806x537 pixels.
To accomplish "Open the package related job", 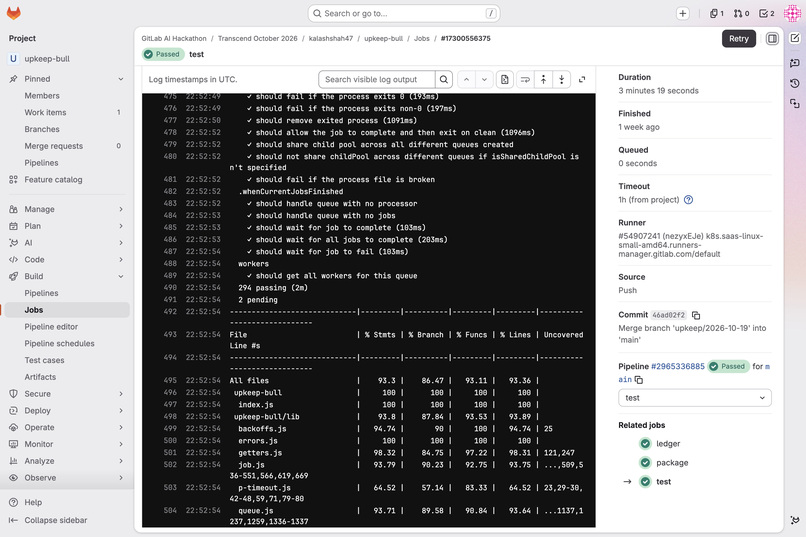I will (672, 462).
